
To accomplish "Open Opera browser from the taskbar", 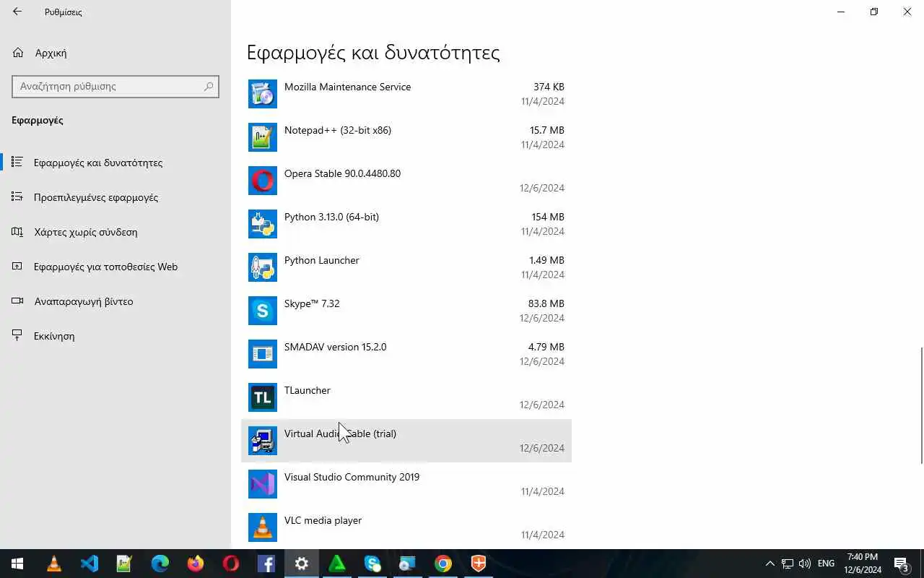I will click(x=231, y=564).
